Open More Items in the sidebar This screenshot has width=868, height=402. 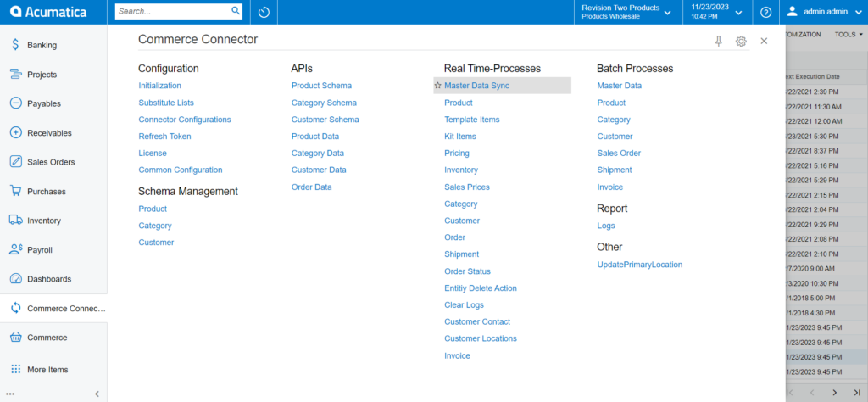pos(47,369)
